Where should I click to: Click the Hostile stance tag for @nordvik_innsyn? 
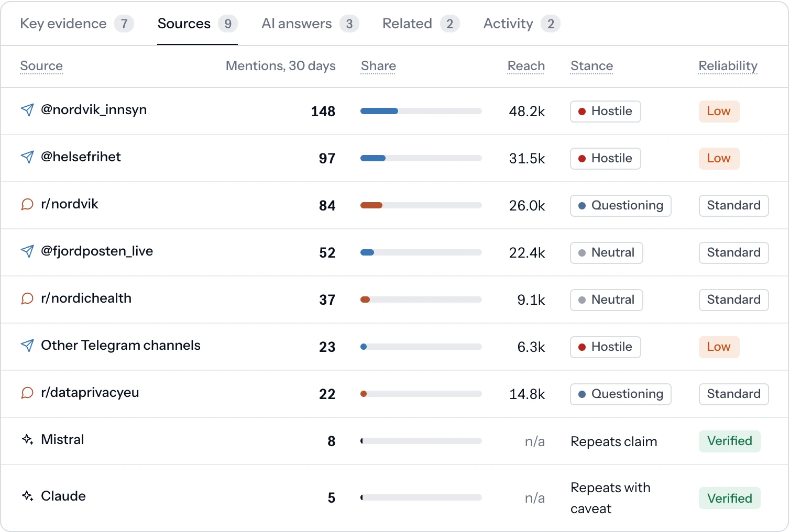(x=606, y=111)
